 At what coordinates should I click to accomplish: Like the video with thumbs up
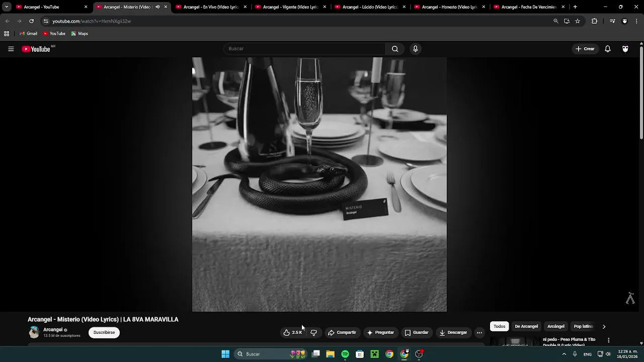click(293, 332)
